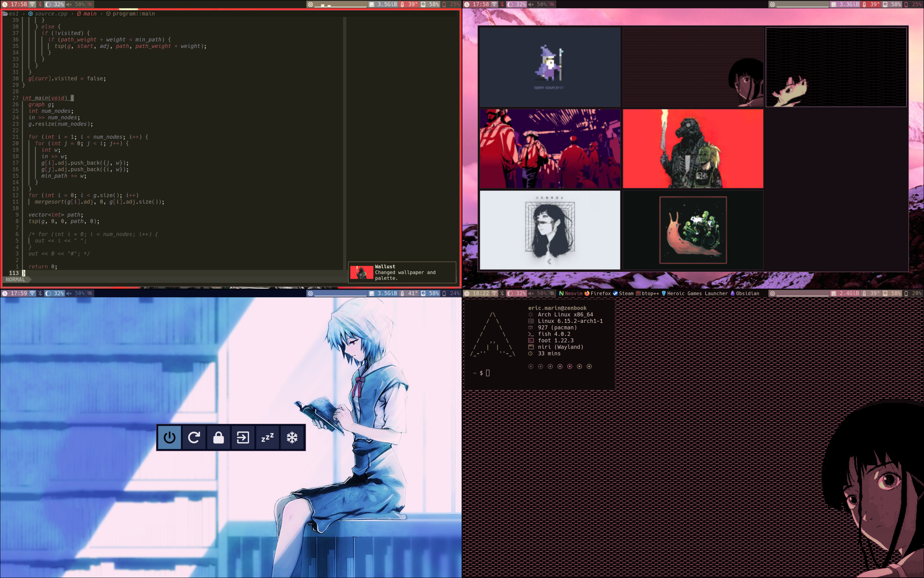
Task: Click main in Neovim breadcrumb bar
Action: [x=86, y=14]
